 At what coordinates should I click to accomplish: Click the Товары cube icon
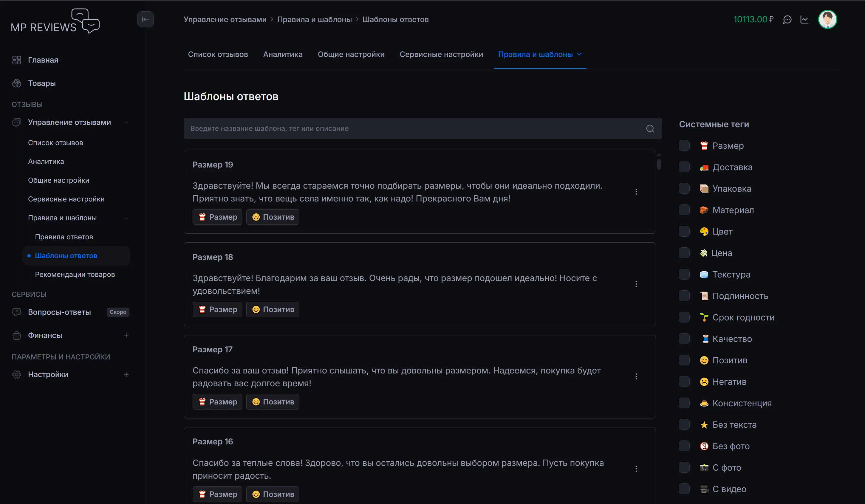click(x=16, y=83)
